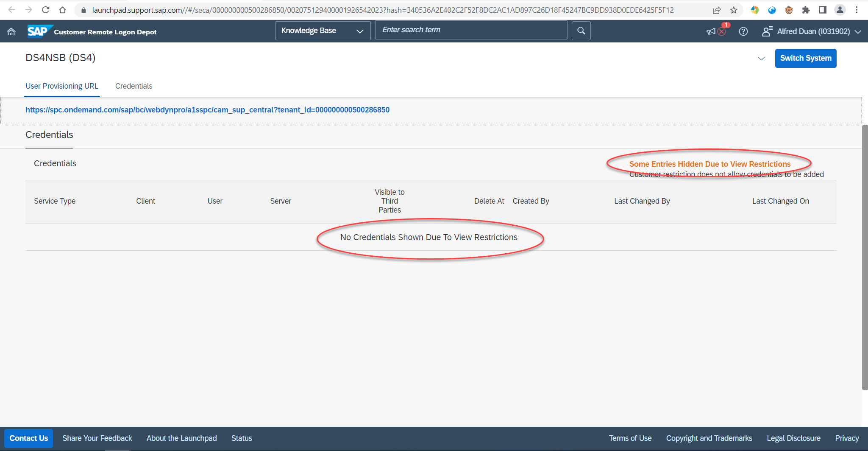Click the Server column header
868x451 pixels.
pyautogui.click(x=281, y=201)
